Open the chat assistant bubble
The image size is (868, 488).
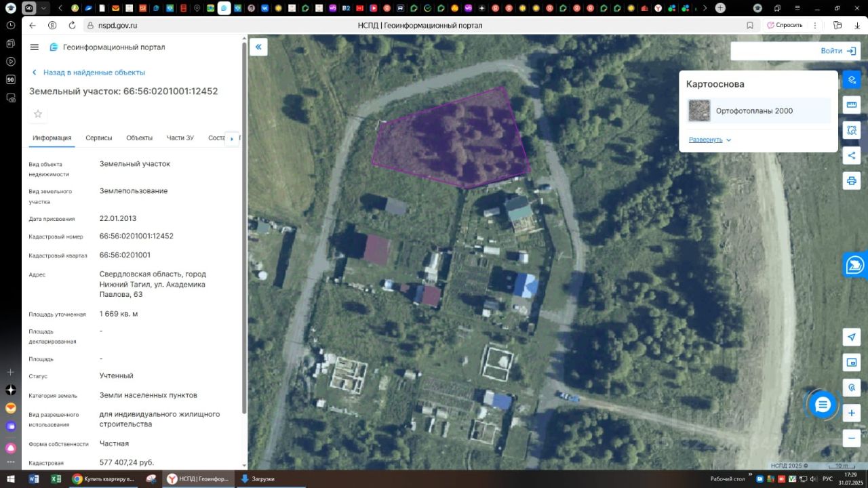[x=823, y=405]
